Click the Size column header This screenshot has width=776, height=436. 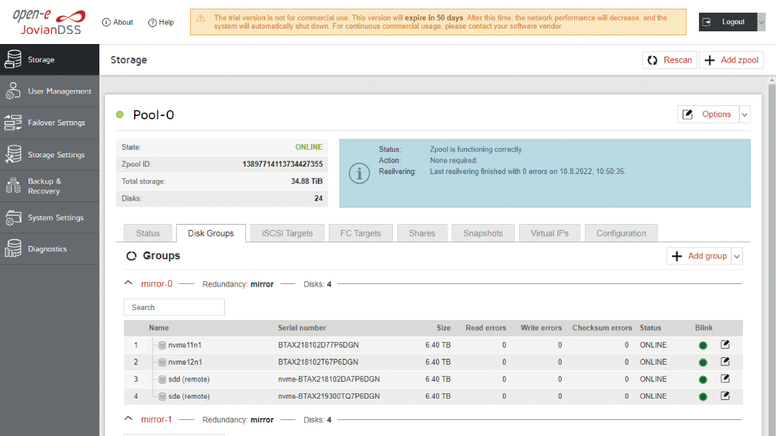click(443, 328)
